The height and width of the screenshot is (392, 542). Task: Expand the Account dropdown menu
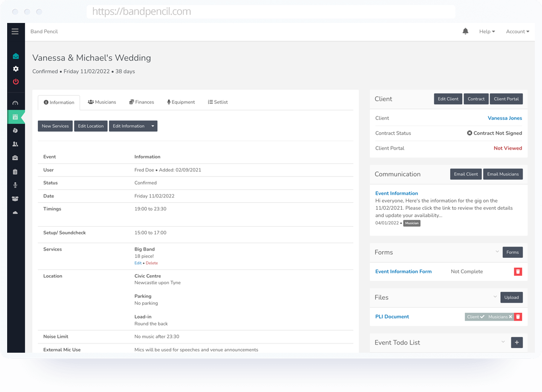pos(518,32)
